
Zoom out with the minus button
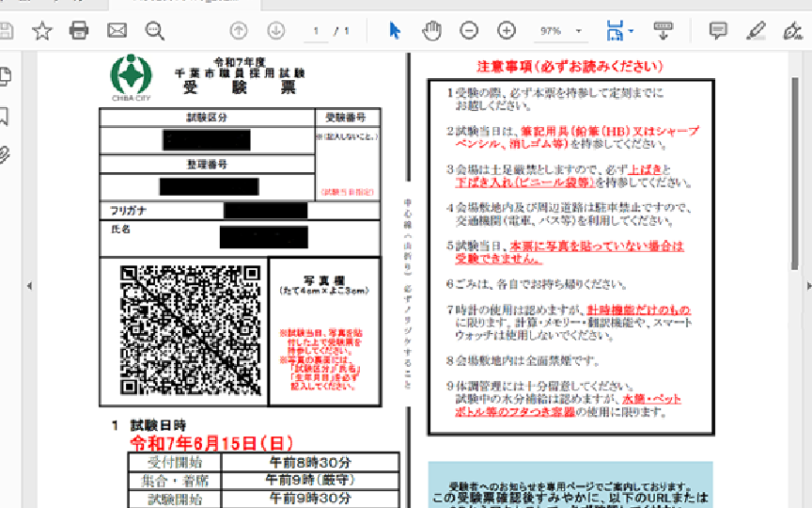pos(469,31)
